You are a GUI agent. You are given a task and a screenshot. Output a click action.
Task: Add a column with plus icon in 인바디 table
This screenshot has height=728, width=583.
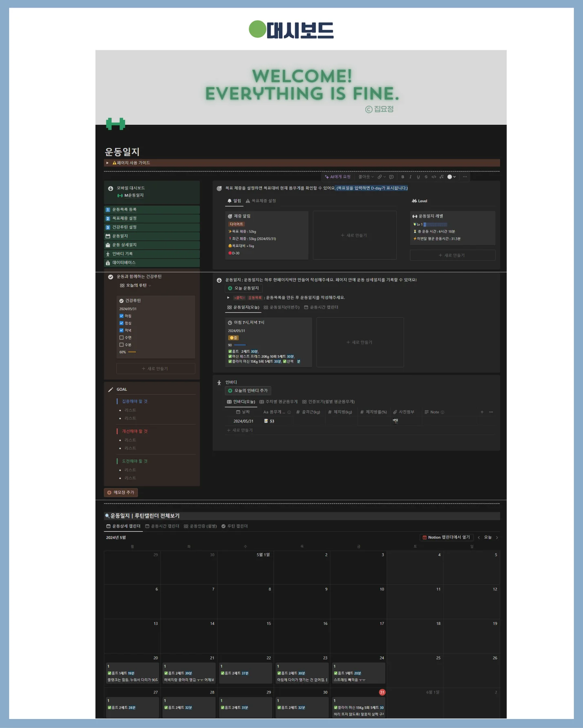pyautogui.click(x=482, y=412)
